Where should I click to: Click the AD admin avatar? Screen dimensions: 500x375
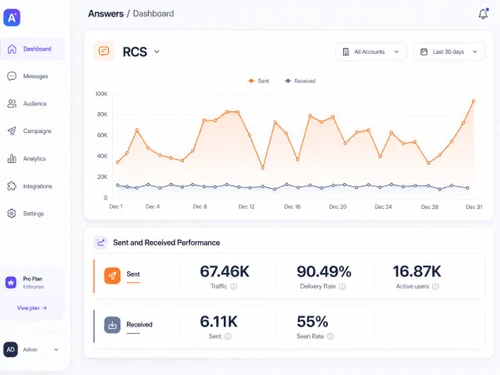click(x=11, y=349)
